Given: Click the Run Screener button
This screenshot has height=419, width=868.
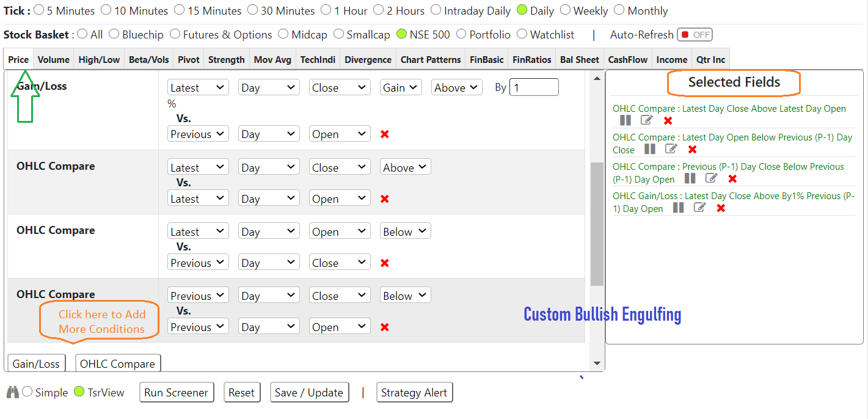Looking at the screenshot, I should 177,392.
